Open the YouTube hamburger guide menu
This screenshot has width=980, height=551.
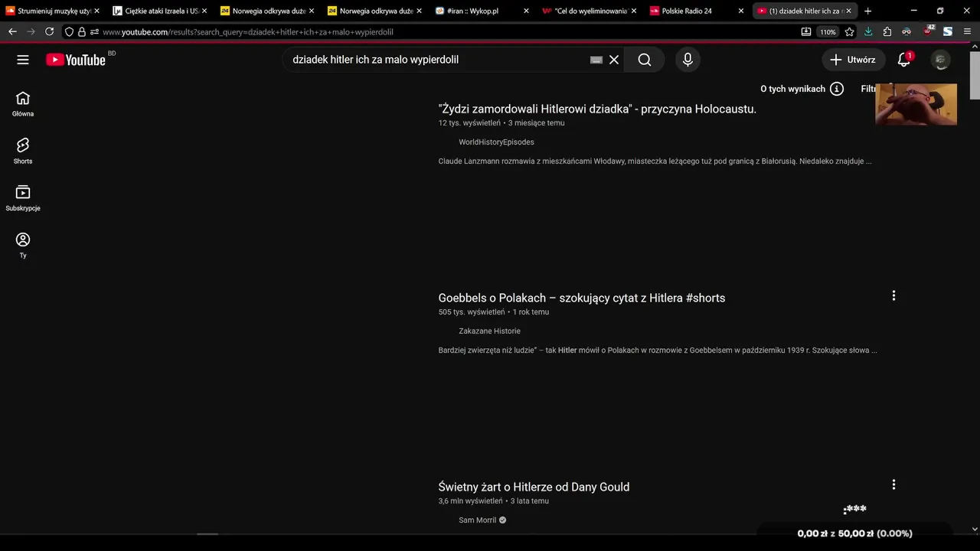coord(23,60)
